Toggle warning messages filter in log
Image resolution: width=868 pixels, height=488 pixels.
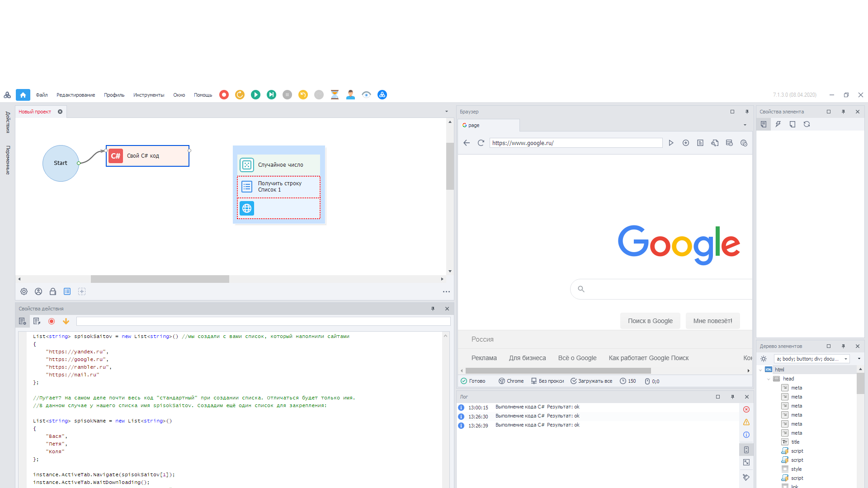[x=746, y=422]
